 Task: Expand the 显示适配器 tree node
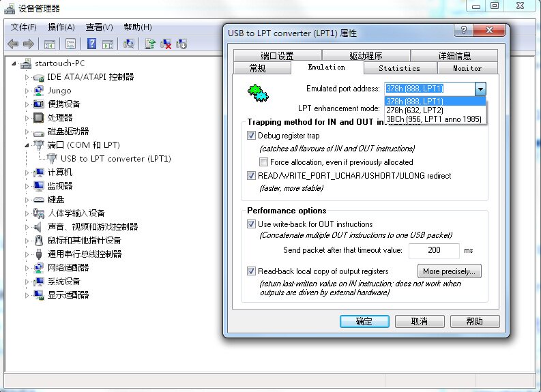point(27,295)
